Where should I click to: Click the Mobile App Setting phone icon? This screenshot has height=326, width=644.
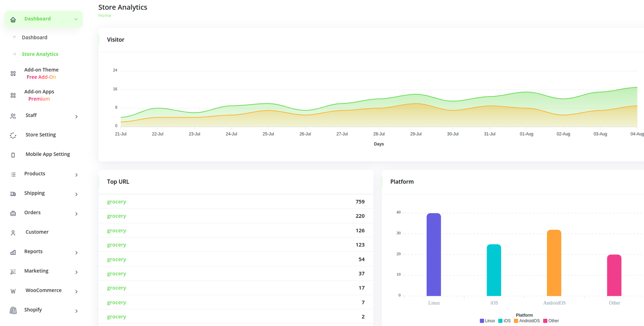tap(13, 155)
